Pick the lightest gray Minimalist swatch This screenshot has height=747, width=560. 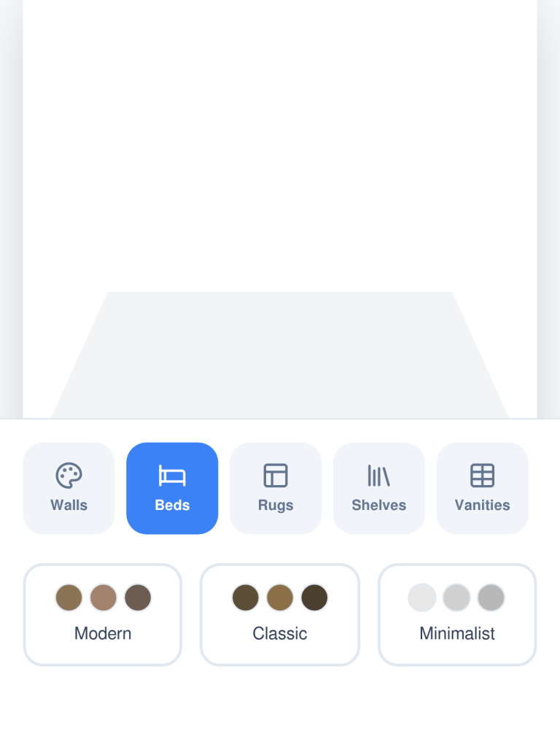click(x=422, y=597)
